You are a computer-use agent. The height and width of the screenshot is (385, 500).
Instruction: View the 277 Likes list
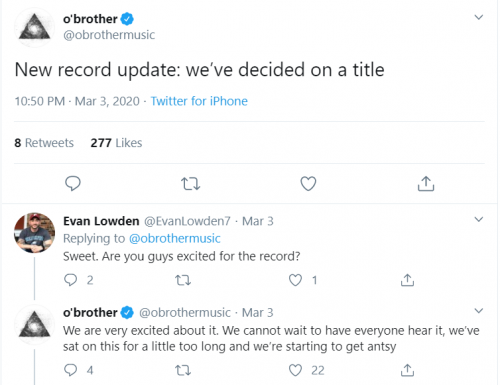pyautogui.click(x=116, y=143)
